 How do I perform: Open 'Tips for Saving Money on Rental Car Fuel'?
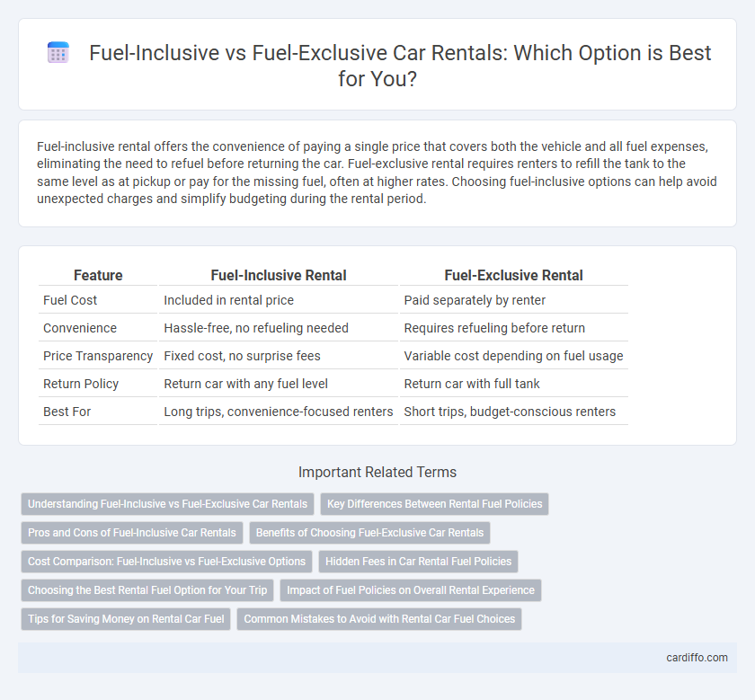(126, 618)
